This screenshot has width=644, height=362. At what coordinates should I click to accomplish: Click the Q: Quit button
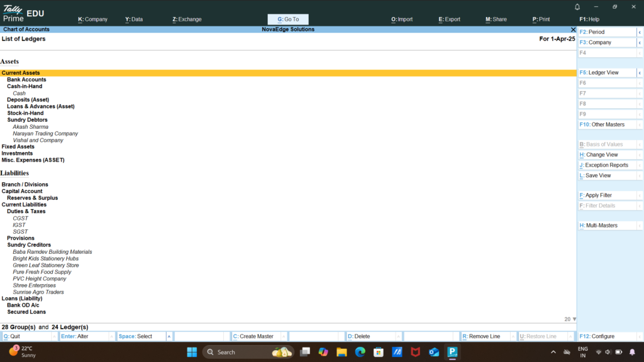coord(26,336)
